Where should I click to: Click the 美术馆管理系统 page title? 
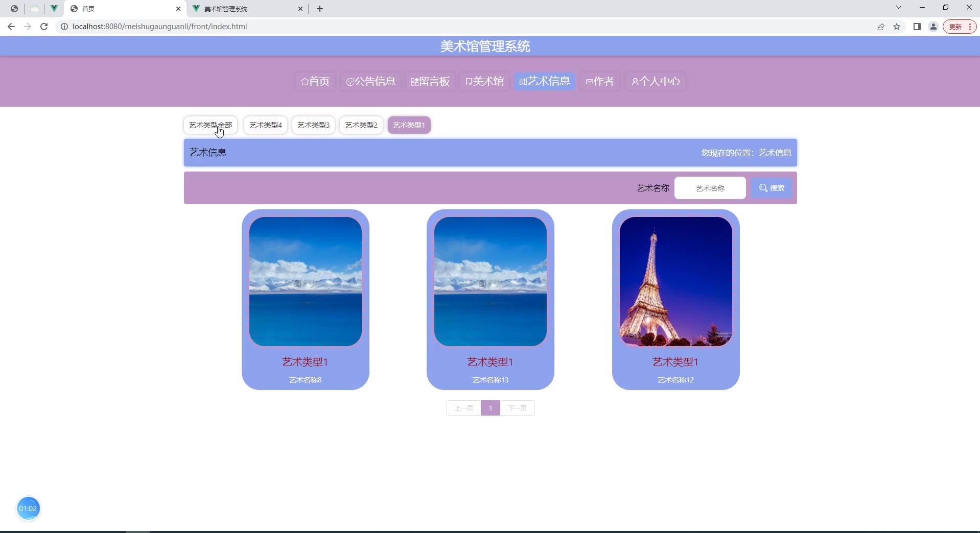(x=485, y=46)
